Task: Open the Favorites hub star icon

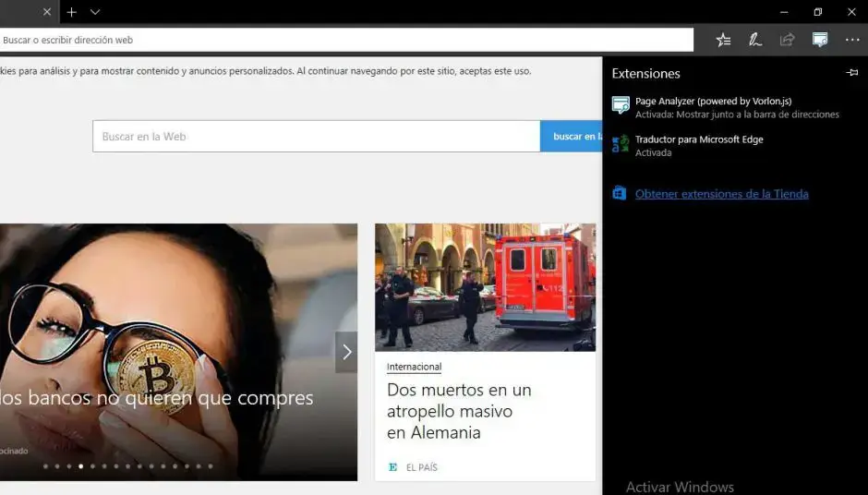Action: [x=724, y=40]
